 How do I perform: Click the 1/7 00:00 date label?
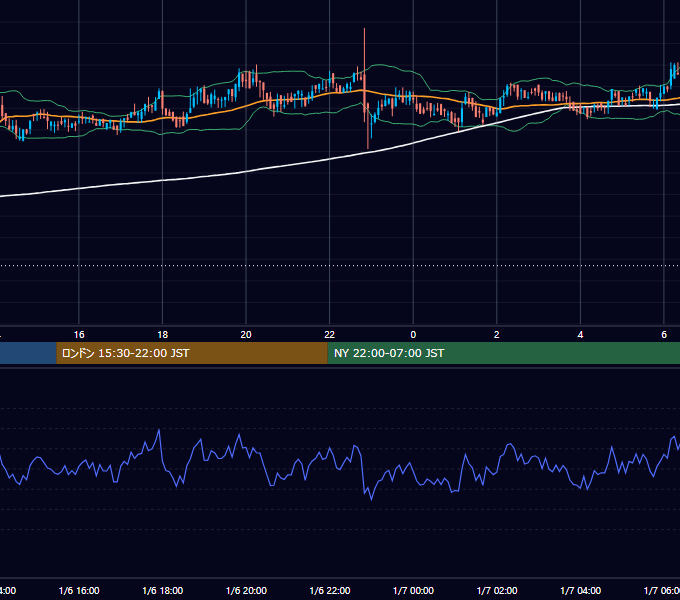(x=413, y=590)
